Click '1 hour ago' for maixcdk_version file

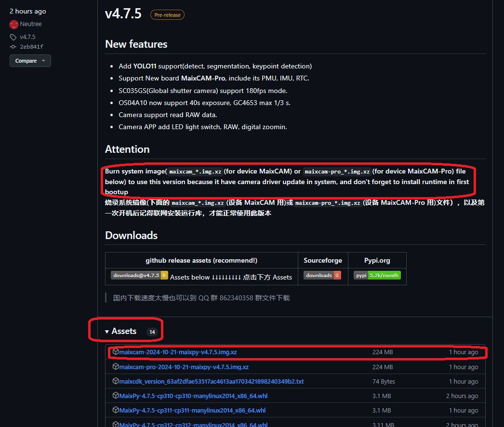pyautogui.click(x=464, y=381)
